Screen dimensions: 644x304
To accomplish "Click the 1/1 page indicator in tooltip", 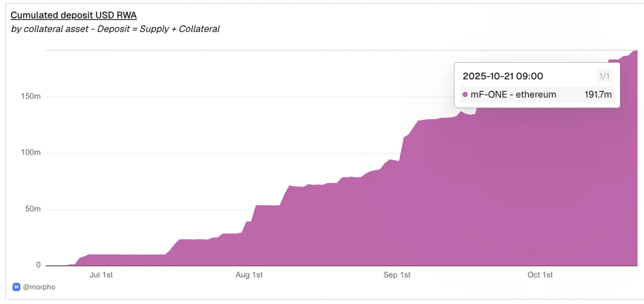I will tap(604, 76).
